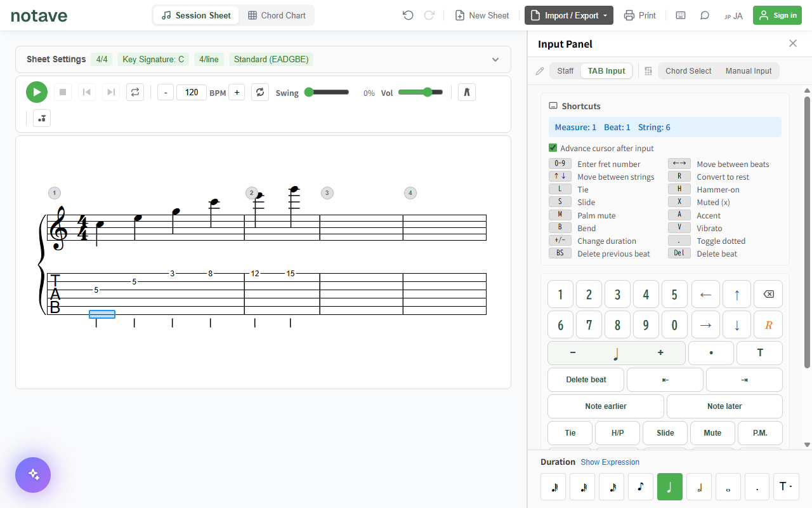Viewport: 812px width, 508px height.
Task: Open the JA language selector
Action: coord(733,16)
